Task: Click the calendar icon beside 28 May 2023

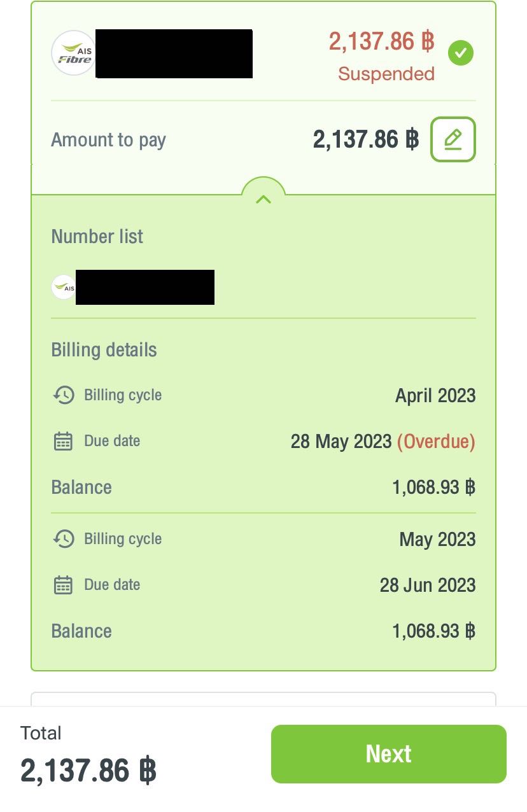Action: (x=64, y=441)
